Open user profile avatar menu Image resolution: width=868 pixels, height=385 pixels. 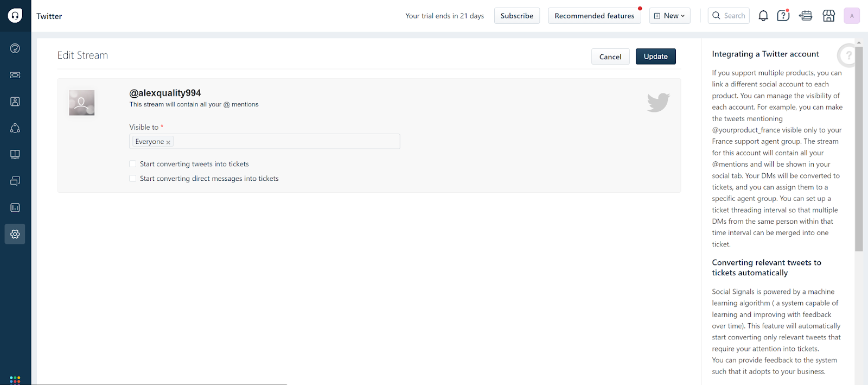851,16
